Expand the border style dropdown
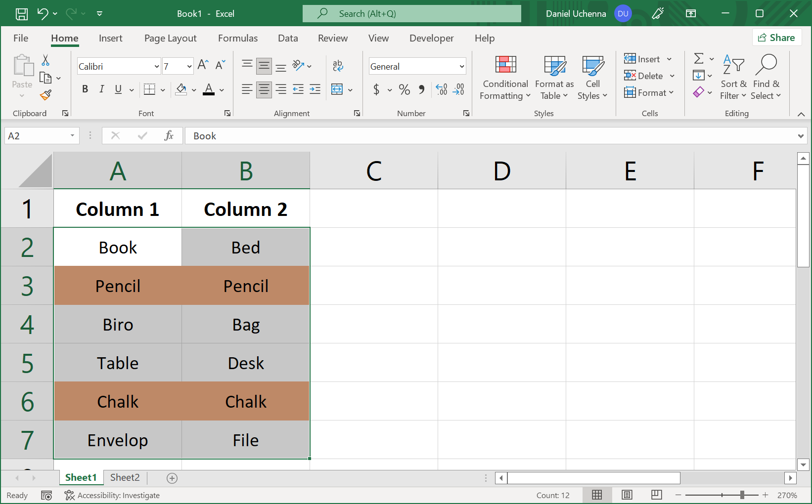The height and width of the screenshot is (504, 812). click(x=162, y=89)
